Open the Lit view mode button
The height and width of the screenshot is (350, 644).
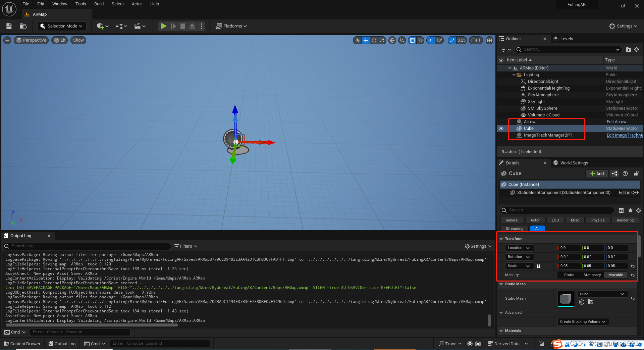[x=60, y=40]
